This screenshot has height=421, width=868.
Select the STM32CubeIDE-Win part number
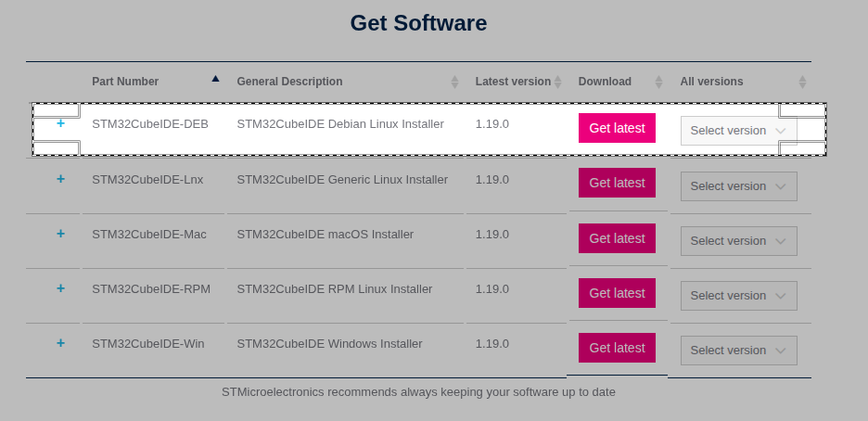[147, 344]
